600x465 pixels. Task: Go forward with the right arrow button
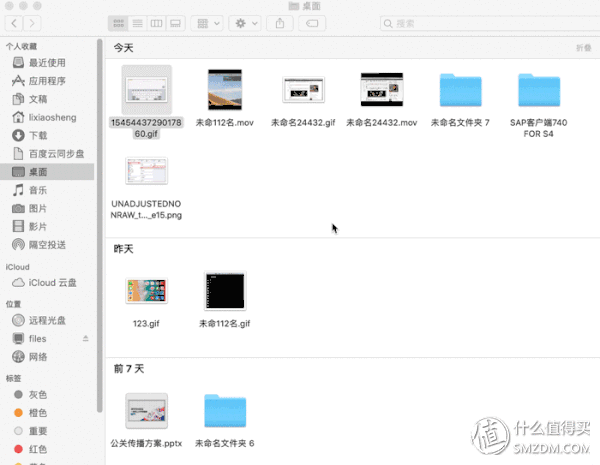32,23
